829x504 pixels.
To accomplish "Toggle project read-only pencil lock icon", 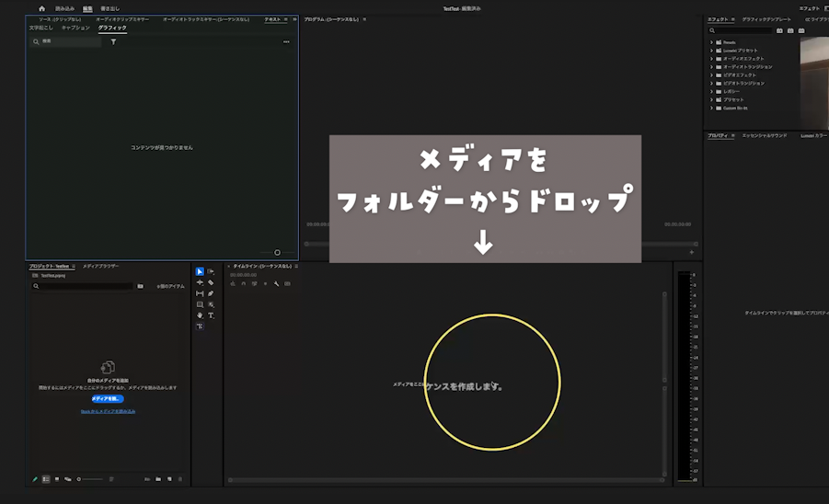I will [35, 479].
